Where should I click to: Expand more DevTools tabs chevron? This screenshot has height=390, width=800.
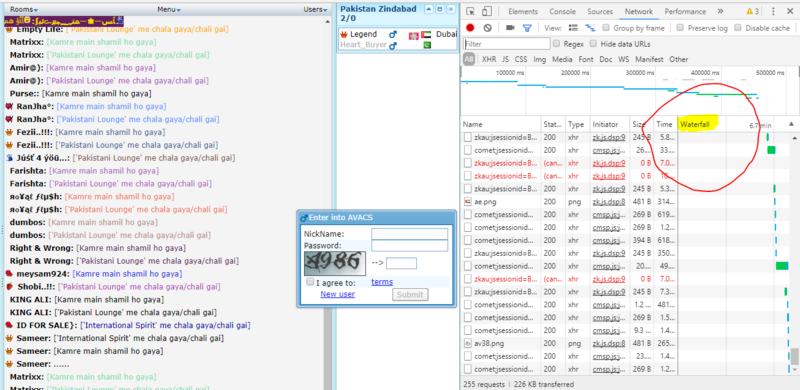coord(720,11)
